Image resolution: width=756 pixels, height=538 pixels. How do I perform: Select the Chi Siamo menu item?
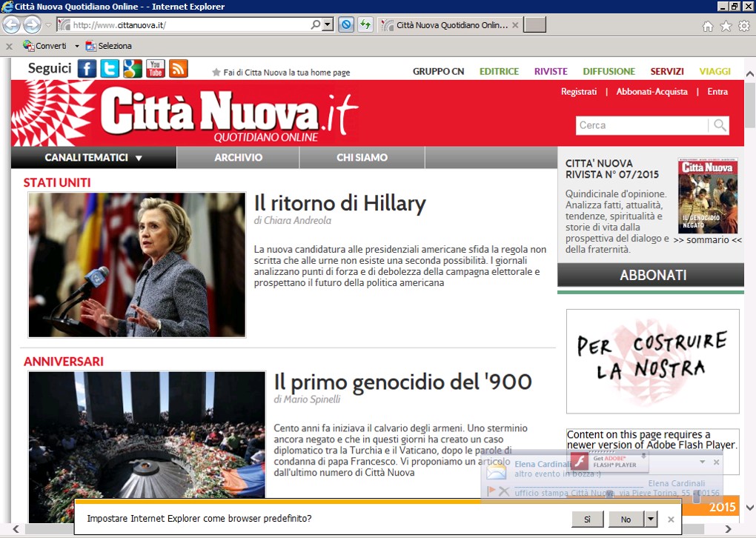[362, 158]
